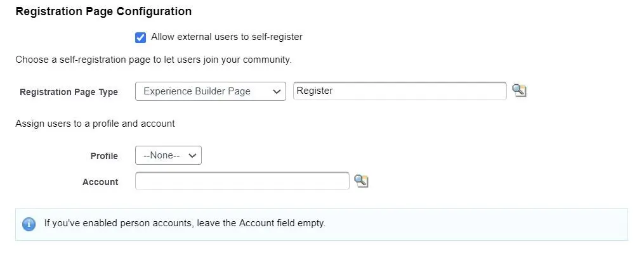
Task: Click the 'Experience Builder Page' selected value
Action: (197, 91)
